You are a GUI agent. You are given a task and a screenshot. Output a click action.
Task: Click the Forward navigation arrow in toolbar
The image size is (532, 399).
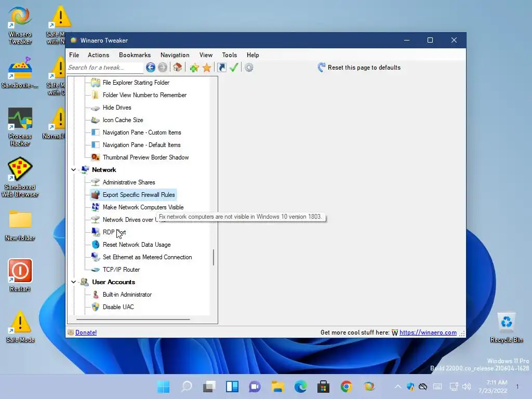point(163,68)
